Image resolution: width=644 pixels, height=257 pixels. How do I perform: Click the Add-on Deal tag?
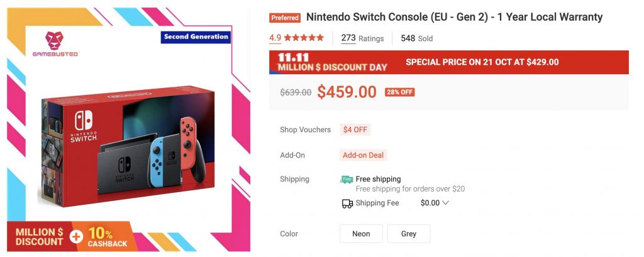pyautogui.click(x=363, y=155)
